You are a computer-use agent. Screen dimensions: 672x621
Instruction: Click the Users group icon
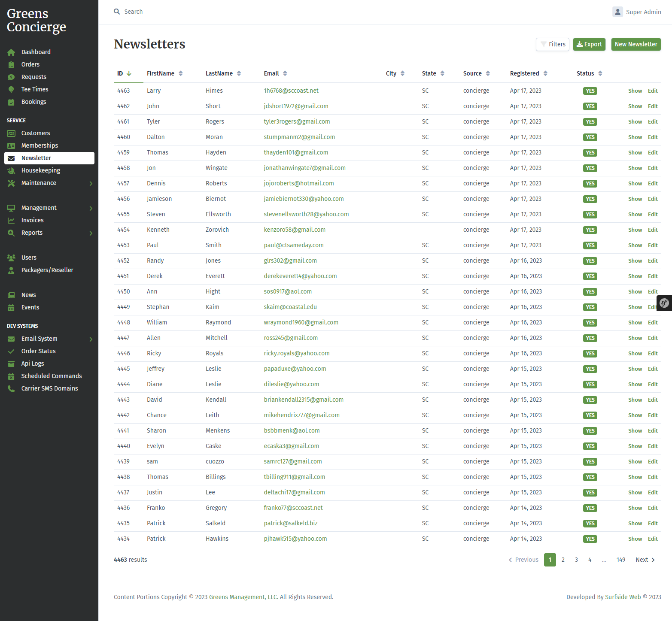click(x=11, y=258)
